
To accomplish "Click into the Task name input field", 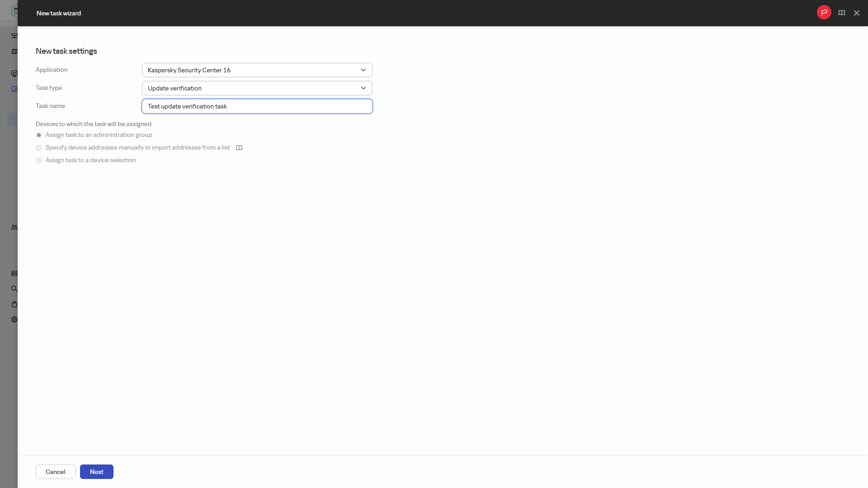I will [x=257, y=106].
